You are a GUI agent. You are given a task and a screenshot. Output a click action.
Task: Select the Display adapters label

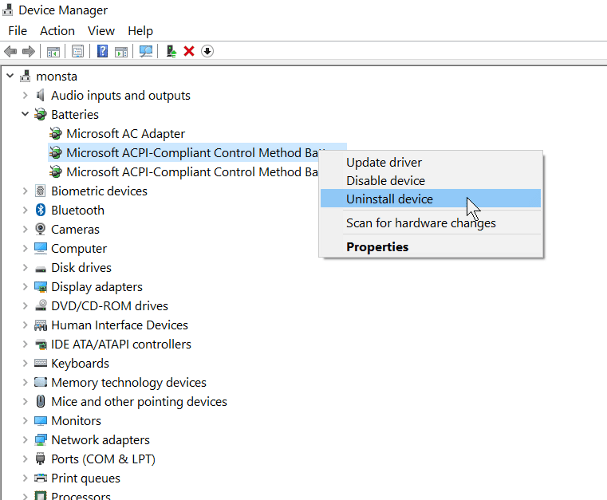coord(97,287)
